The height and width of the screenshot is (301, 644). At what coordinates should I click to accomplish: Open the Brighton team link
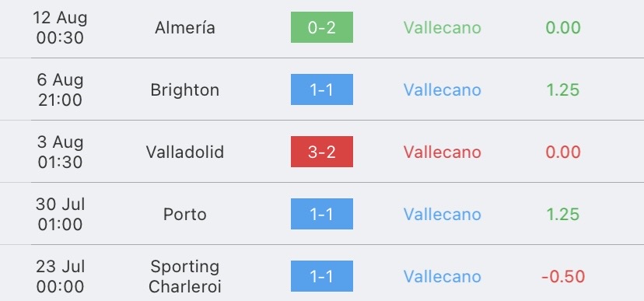click(185, 90)
